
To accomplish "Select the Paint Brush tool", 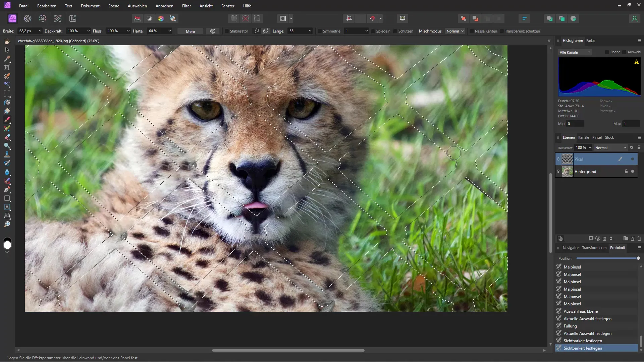I will click(x=7, y=119).
